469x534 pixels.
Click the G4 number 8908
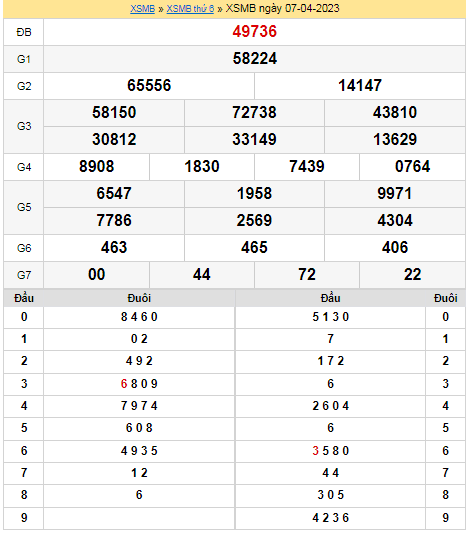pyautogui.click(x=96, y=167)
